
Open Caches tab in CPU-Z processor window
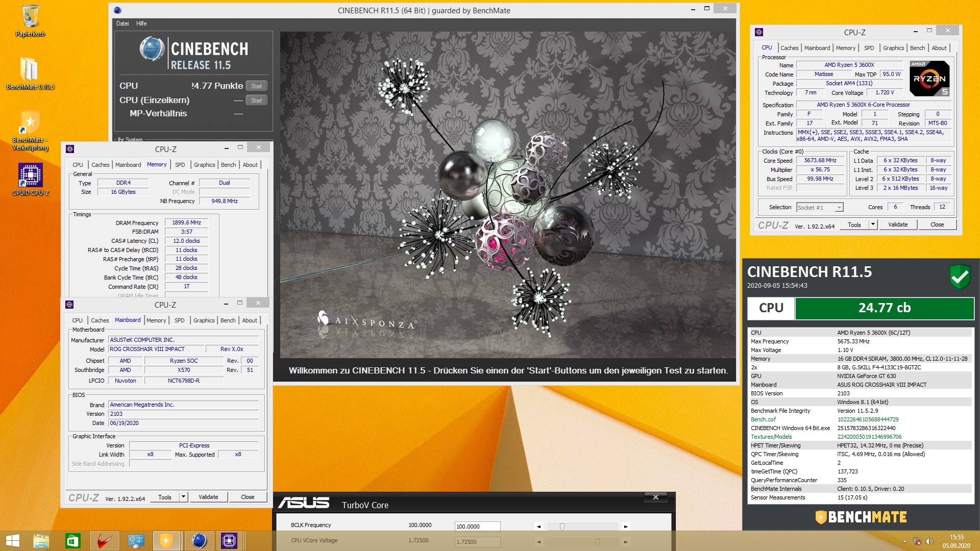(789, 48)
